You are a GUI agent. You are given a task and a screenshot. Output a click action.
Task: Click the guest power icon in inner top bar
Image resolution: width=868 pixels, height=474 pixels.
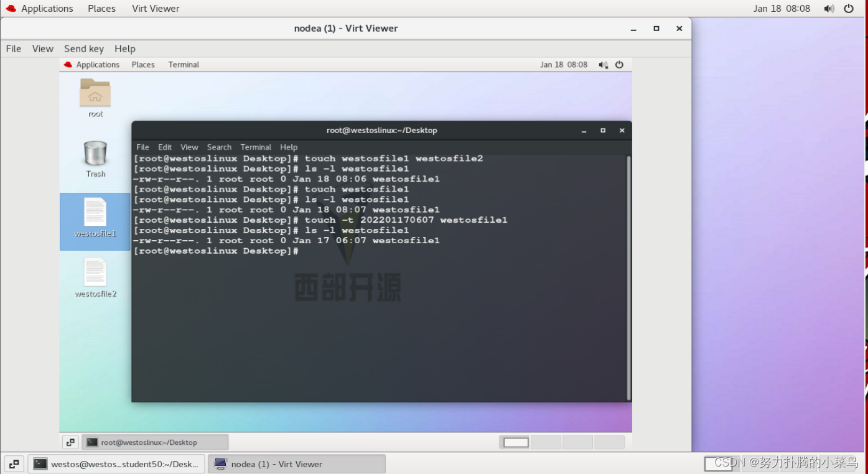point(619,65)
